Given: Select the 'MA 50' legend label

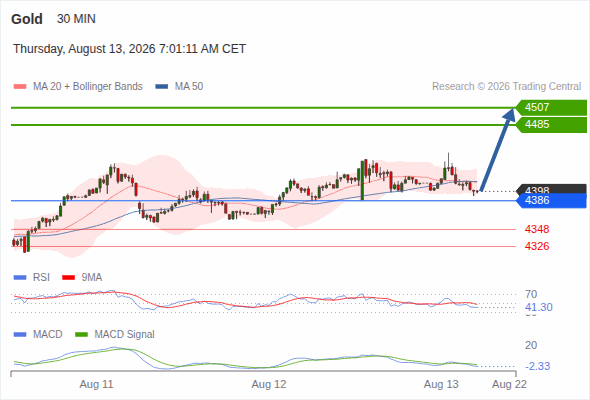Looking at the screenshot, I should tap(189, 87).
